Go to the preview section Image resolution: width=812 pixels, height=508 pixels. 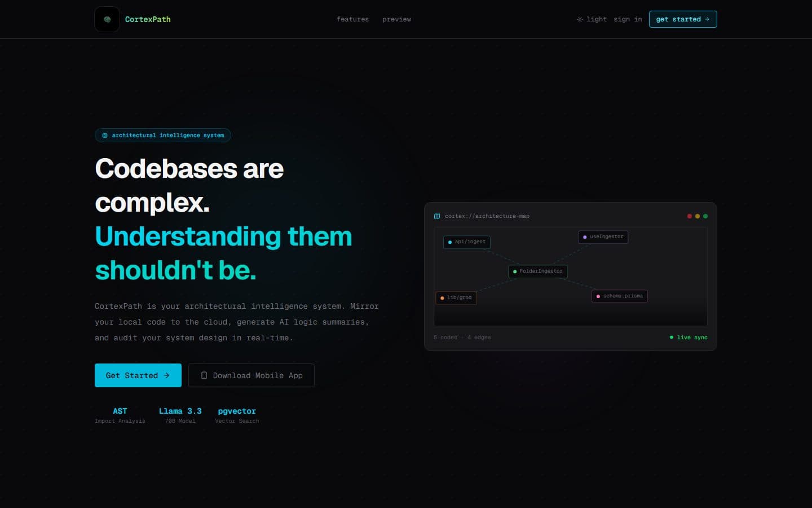point(396,19)
